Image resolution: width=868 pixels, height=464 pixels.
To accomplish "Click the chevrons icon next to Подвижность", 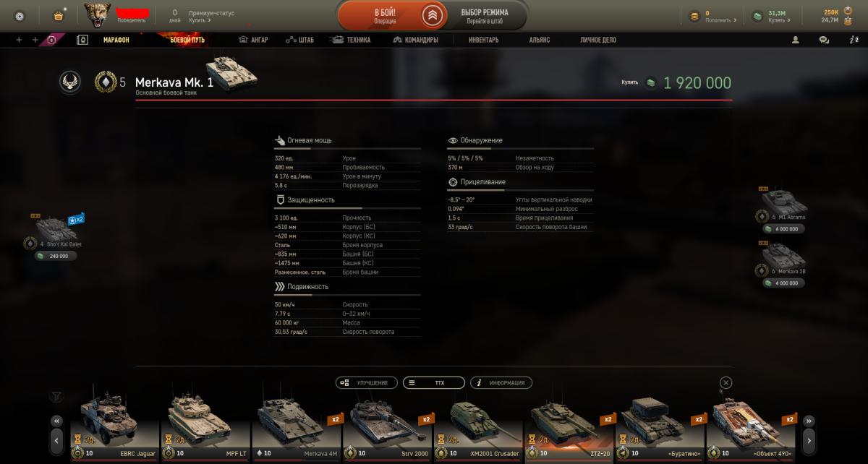I will click(x=280, y=286).
